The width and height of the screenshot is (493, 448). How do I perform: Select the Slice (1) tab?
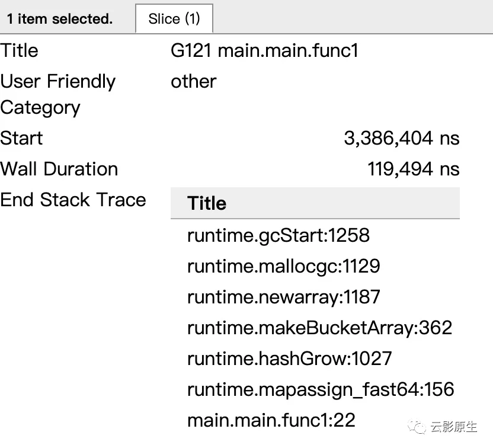point(174,19)
